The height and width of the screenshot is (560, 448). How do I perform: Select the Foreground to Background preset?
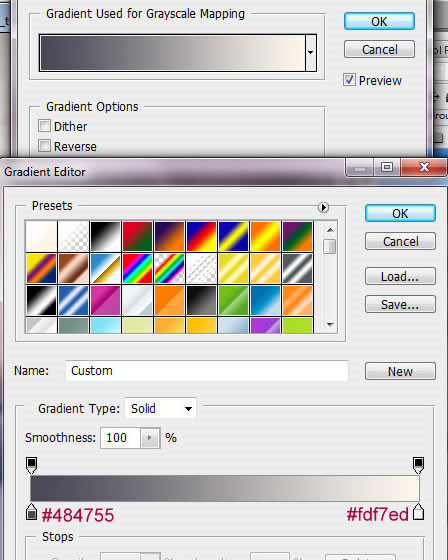[x=41, y=236]
